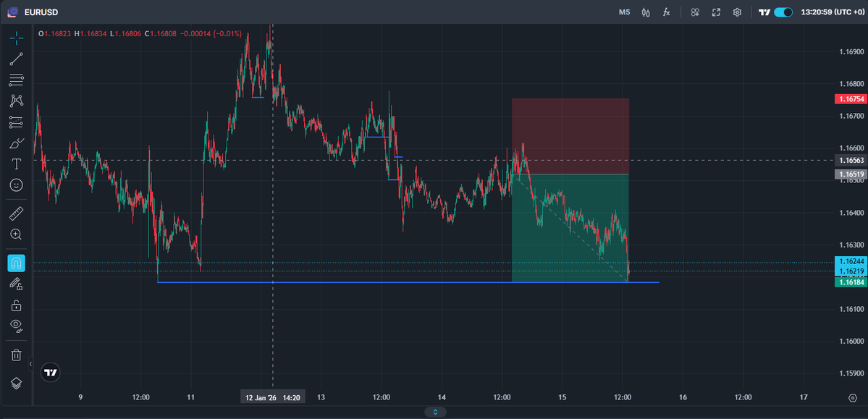Select the crosshair cursor tool

pos(17,38)
